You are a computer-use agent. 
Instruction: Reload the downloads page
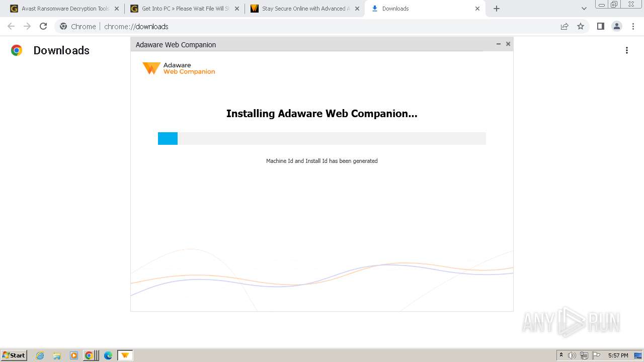click(x=43, y=26)
